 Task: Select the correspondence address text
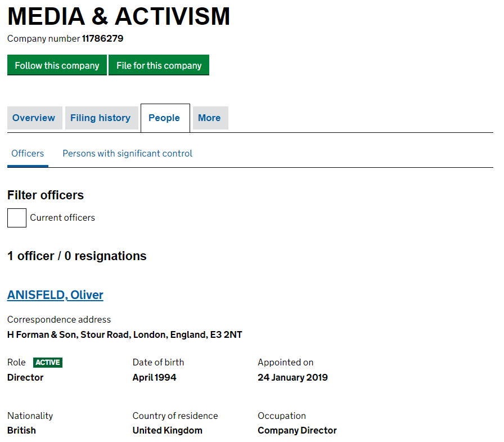(x=124, y=334)
